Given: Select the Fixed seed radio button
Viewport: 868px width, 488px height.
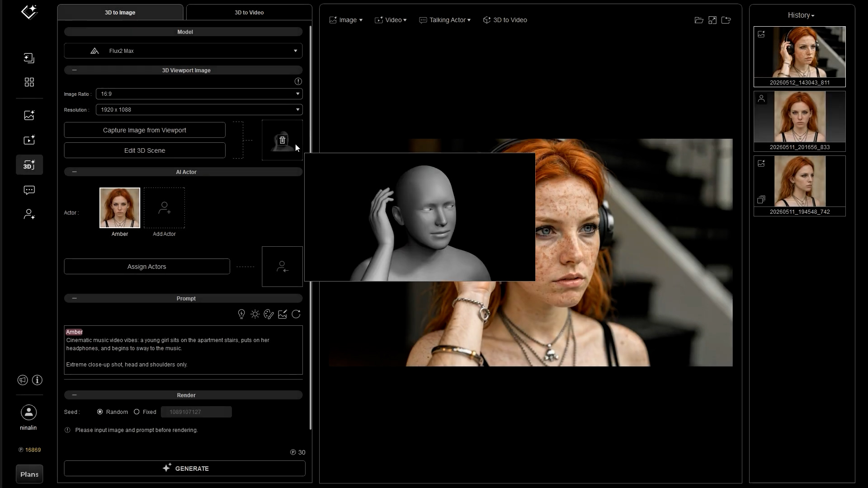Looking at the screenshot, I should point(137,412).
